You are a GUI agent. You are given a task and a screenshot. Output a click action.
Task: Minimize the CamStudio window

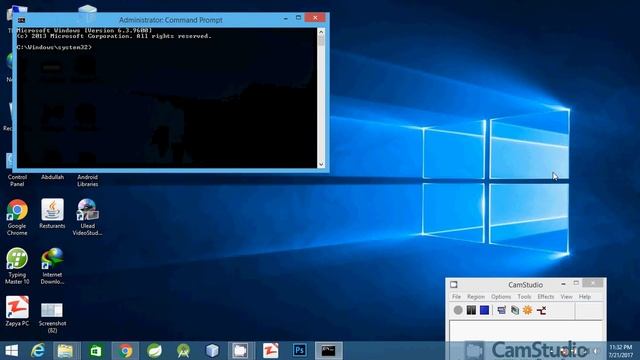tap(563, 284)
